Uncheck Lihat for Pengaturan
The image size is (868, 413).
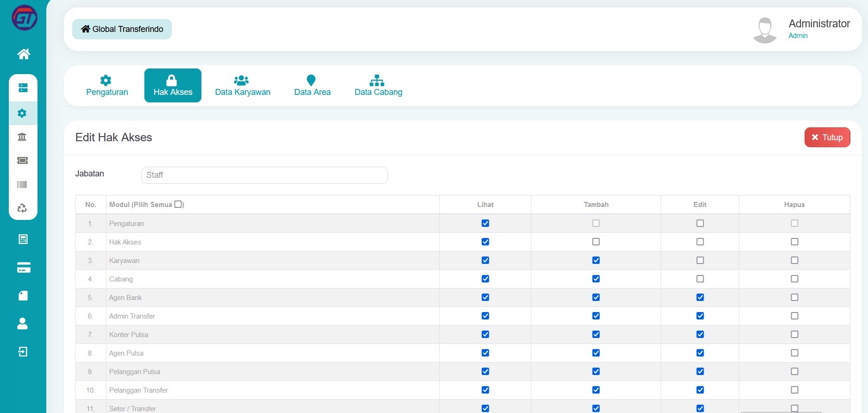coord(485,223)
